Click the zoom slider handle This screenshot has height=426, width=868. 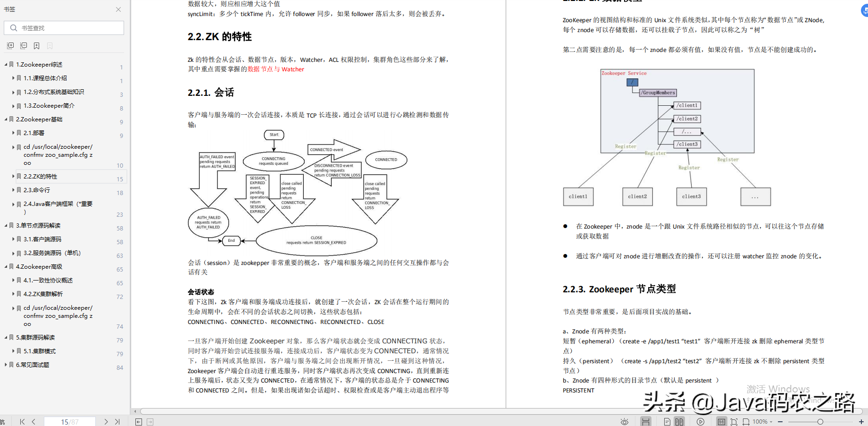coord(820,422)
